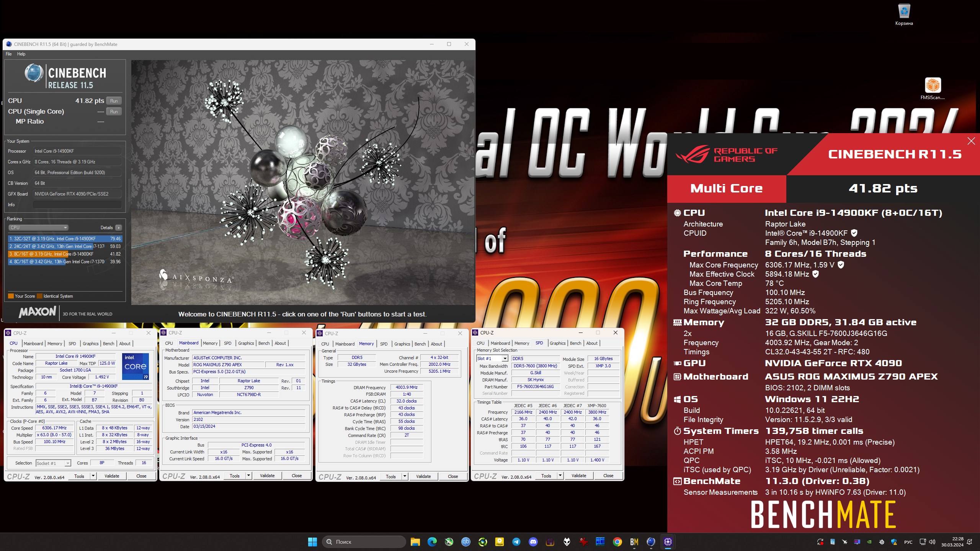The width and height of the screenshot is (980, 551).
Task: Open the volume speaker tray icon
Action: (932, 542)
